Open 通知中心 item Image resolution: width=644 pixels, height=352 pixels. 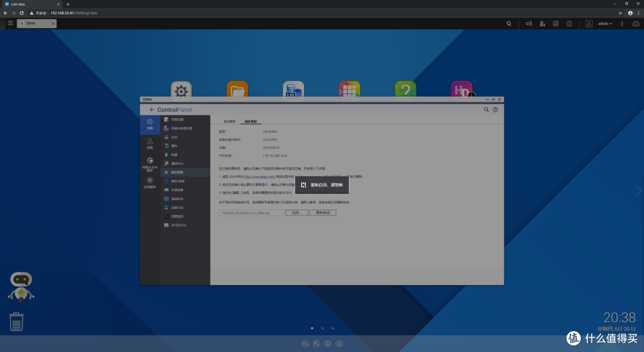pyautogui.click(x=185, y=164)
